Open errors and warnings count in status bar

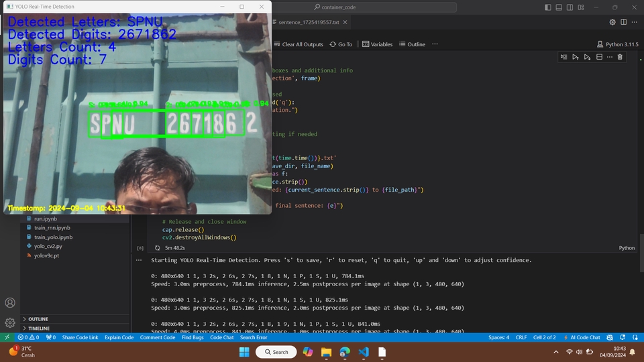click(28, 337)
